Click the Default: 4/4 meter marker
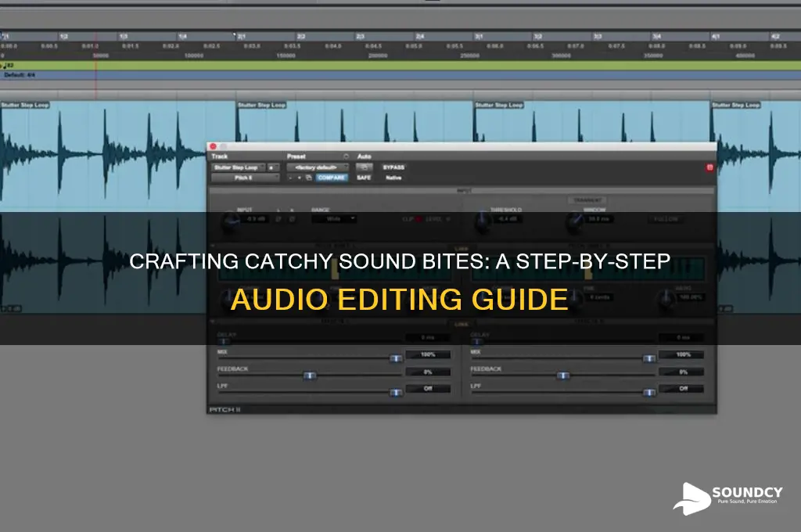 tap(20, 75)
